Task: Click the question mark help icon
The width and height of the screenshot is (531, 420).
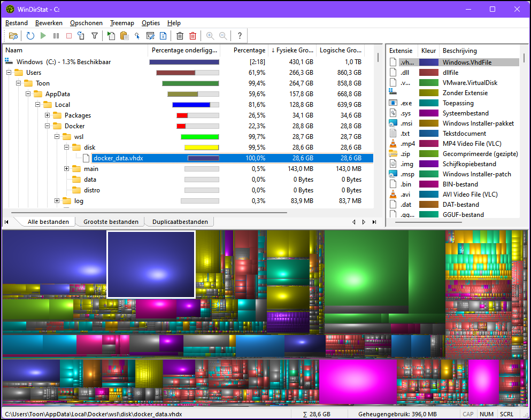Action: pyautogui.click(x=240, y=36)
